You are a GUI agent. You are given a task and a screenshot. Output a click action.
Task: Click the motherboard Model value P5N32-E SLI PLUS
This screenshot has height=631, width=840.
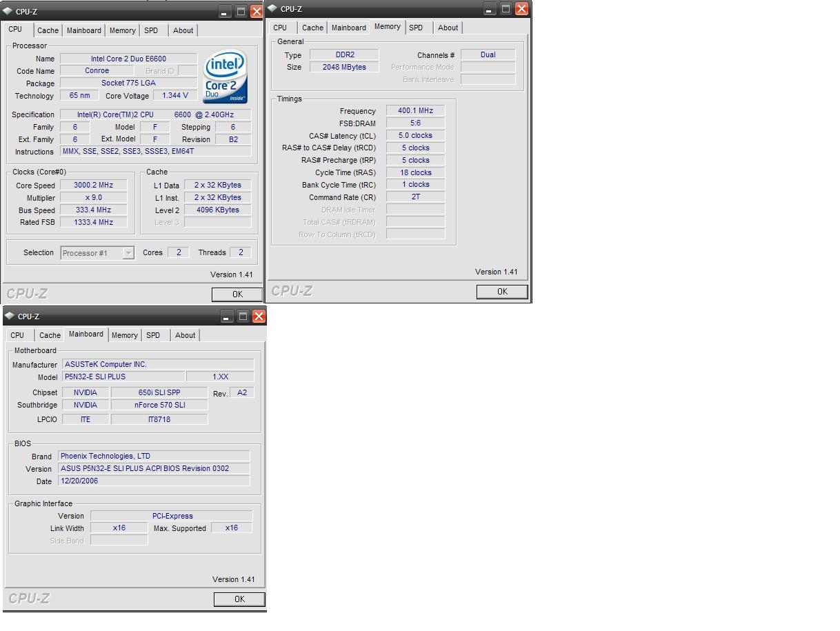click(123, 377)
